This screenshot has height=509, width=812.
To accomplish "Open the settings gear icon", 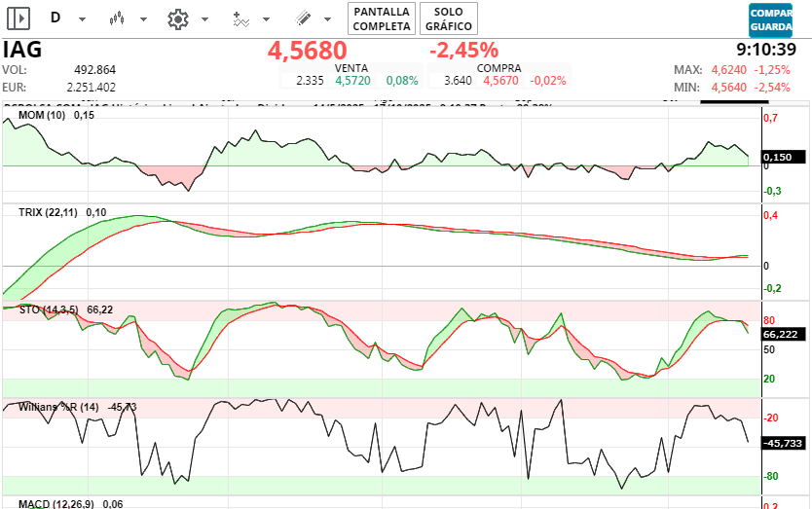I will (177, 19).
